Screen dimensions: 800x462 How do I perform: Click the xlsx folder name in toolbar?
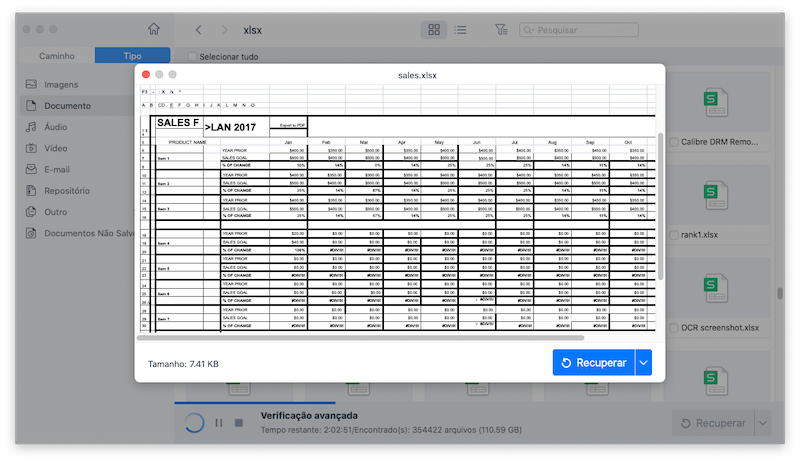[253, 31]
